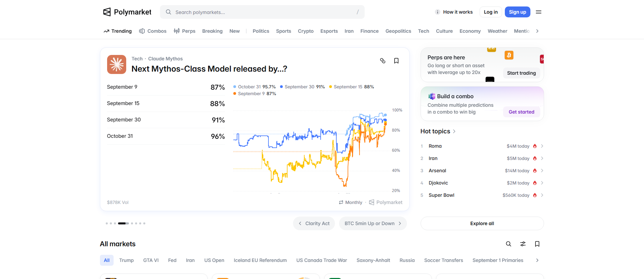Open the Djokovic topic chevron
The image size is (644, 279).
tap(542, 183)
